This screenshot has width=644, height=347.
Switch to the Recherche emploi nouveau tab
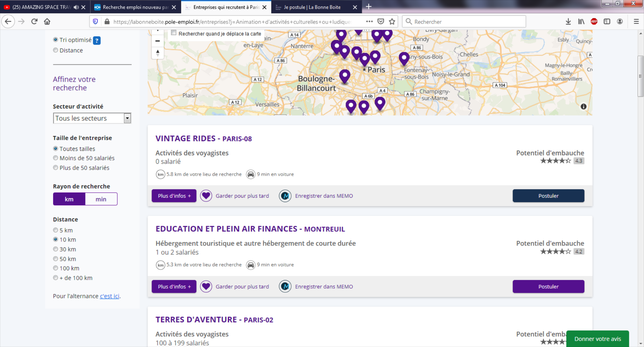135,7
